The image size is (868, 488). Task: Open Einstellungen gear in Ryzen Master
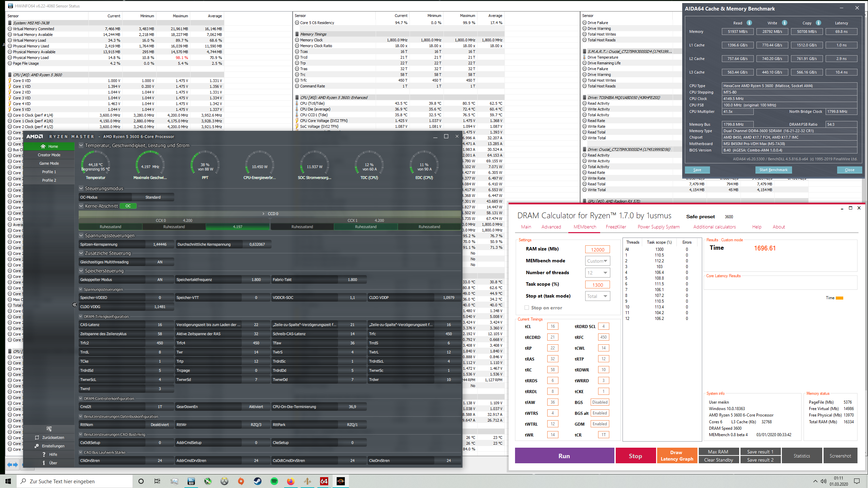click(x=37, y=446)
